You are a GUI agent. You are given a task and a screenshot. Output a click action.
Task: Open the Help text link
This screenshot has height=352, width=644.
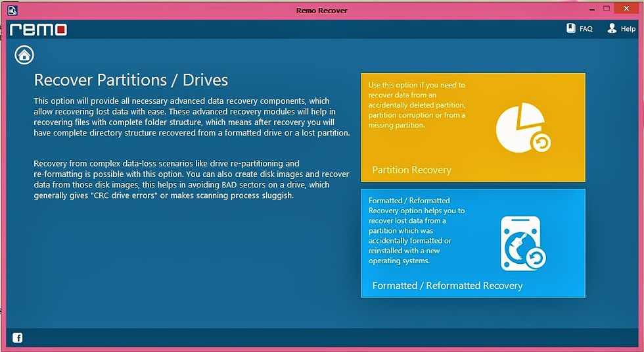(x=628, y=29)
